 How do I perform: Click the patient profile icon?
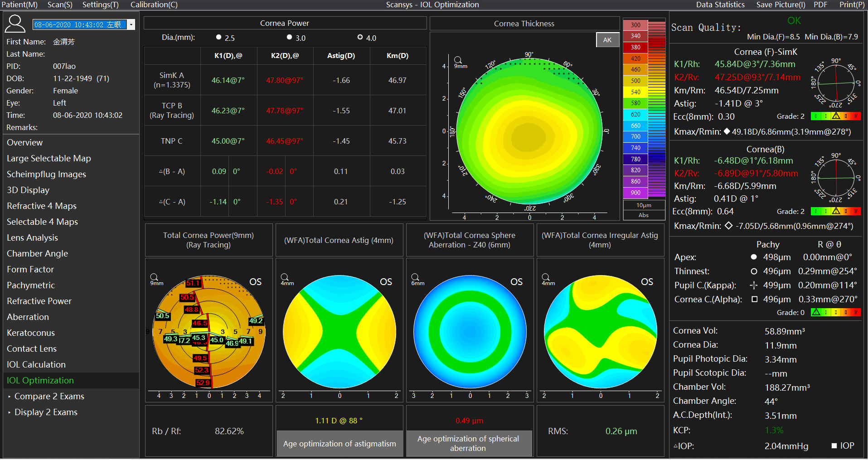click(x=15, y=24)
